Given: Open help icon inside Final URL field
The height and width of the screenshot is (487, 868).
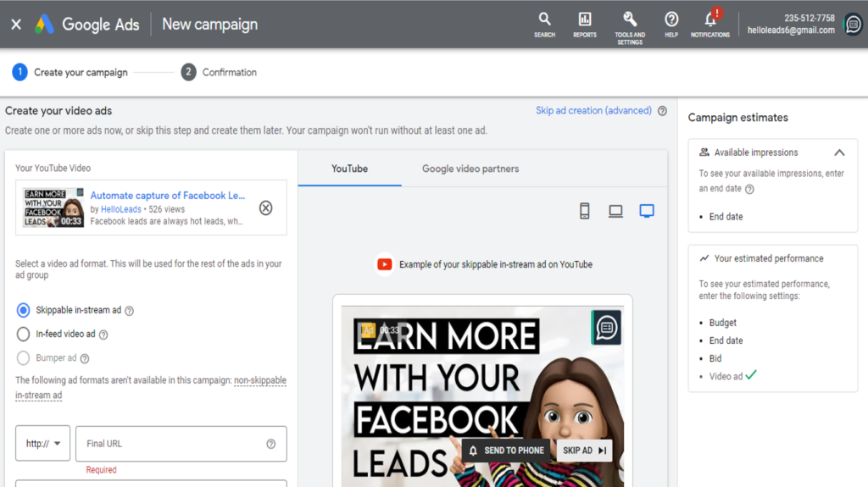Looking at the screenshot, I should (270, 444).
